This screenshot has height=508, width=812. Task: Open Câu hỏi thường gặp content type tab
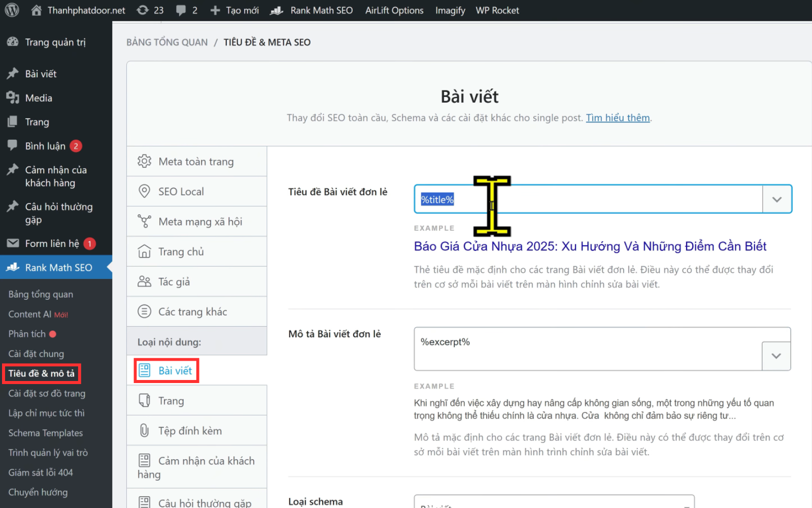pos(196,499)
